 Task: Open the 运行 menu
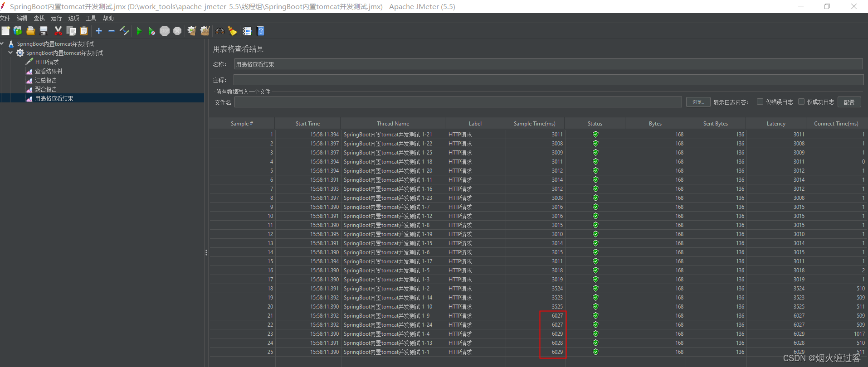pyautogui.click(x=56, y=18)
